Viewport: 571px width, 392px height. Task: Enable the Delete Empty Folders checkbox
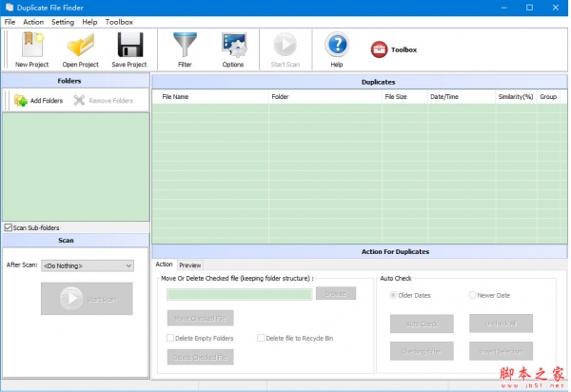170,338
